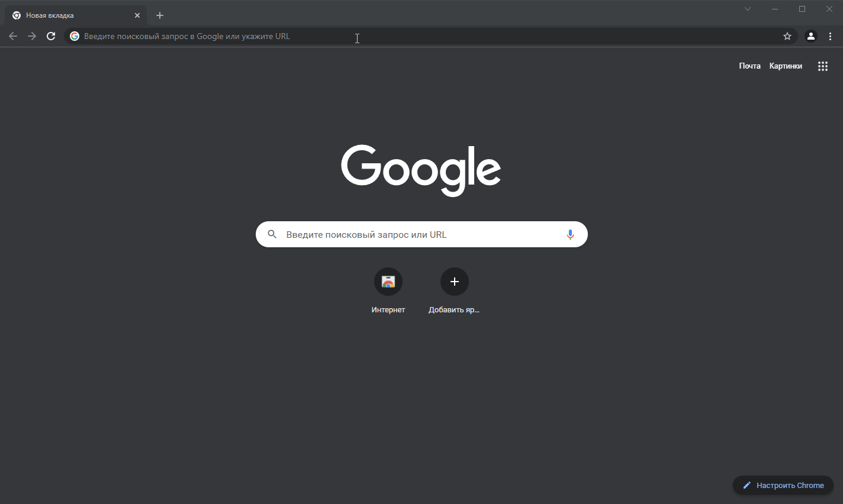This screenshot has width=843, height=504.
Task: Open the Chrome three-dot menu
Action: (830, 36)
